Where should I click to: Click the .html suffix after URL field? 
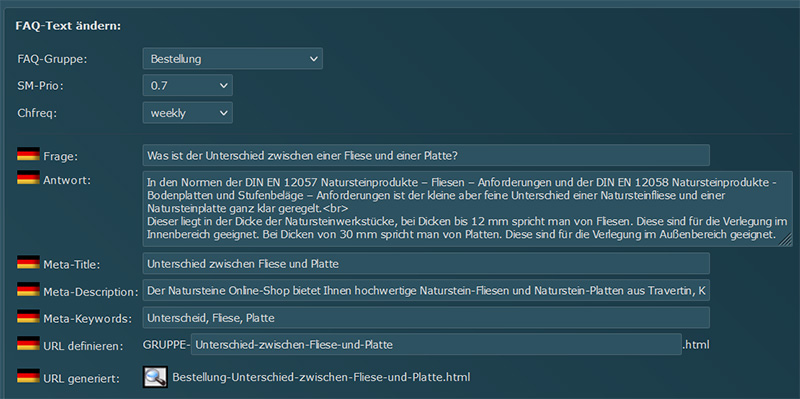[x=696, y=345]
